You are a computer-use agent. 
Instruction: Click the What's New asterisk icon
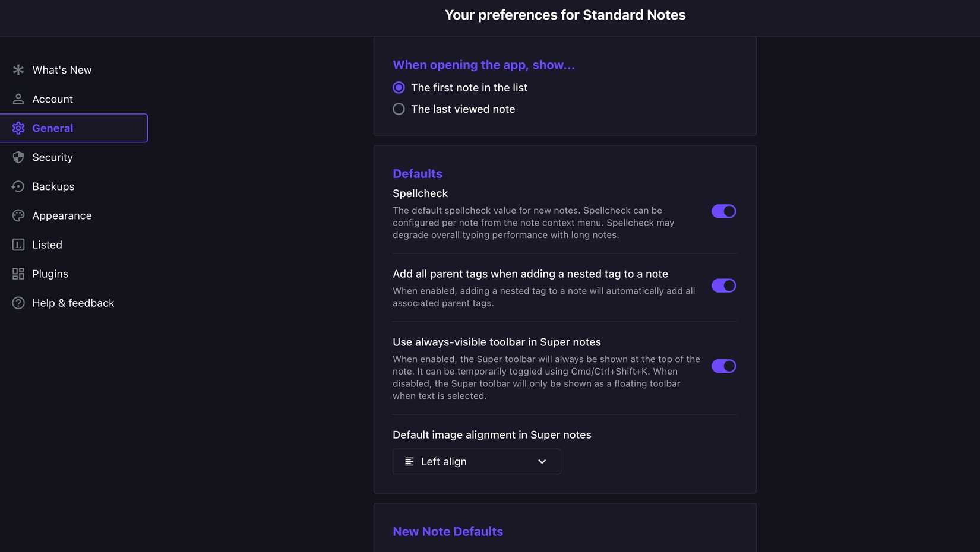coord(18,70)
